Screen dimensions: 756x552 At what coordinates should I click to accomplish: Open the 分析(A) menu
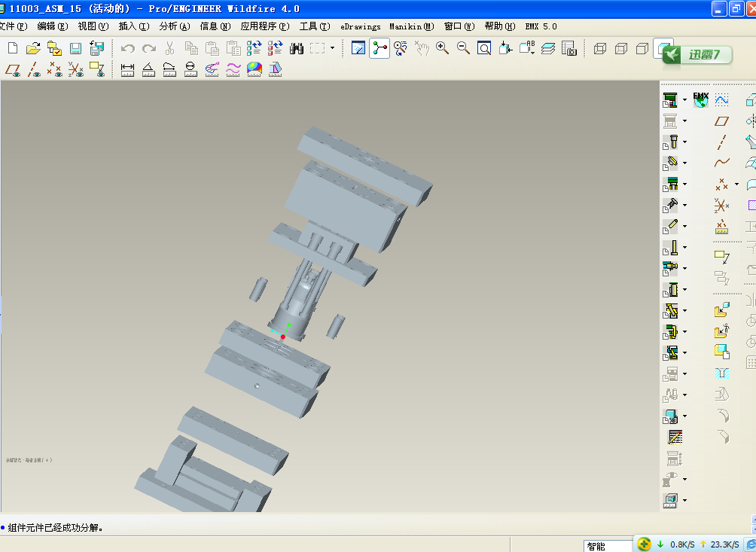coord(174,26)
